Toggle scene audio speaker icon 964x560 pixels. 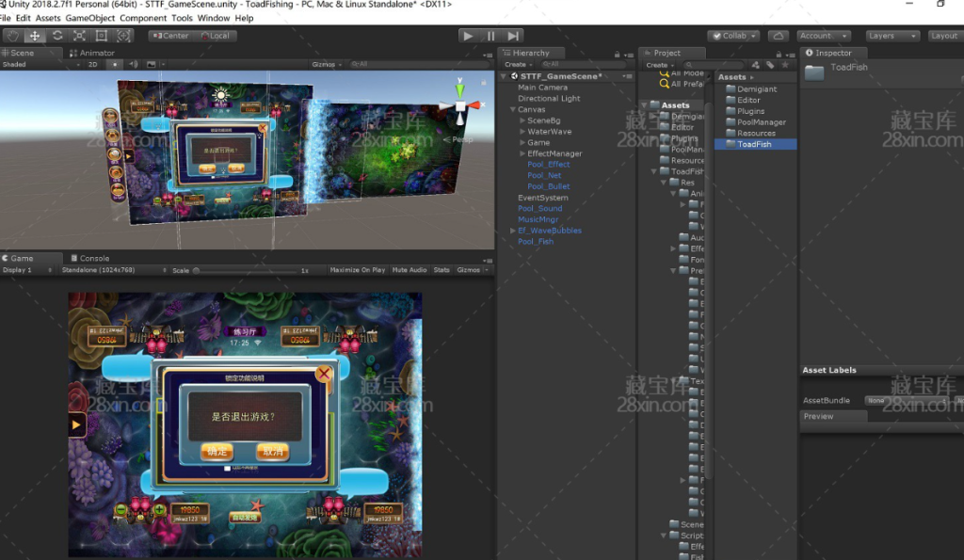click(134, 65)
